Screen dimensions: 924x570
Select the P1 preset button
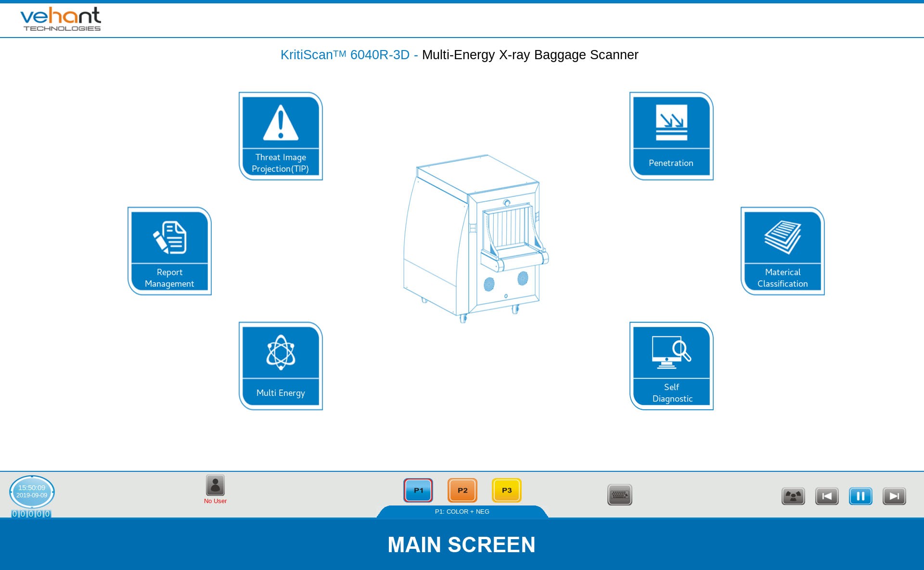click(x=418, y=490)
